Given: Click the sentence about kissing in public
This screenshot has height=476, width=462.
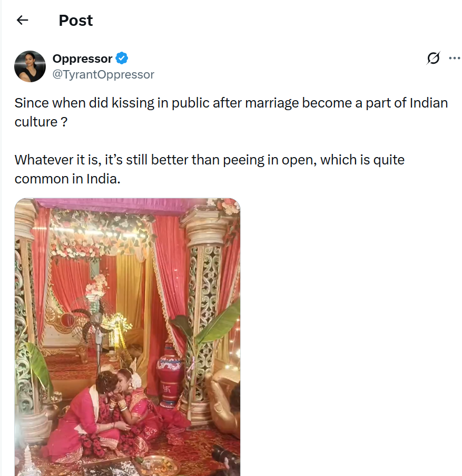Looking at the screenshot, I should [231, 103].
